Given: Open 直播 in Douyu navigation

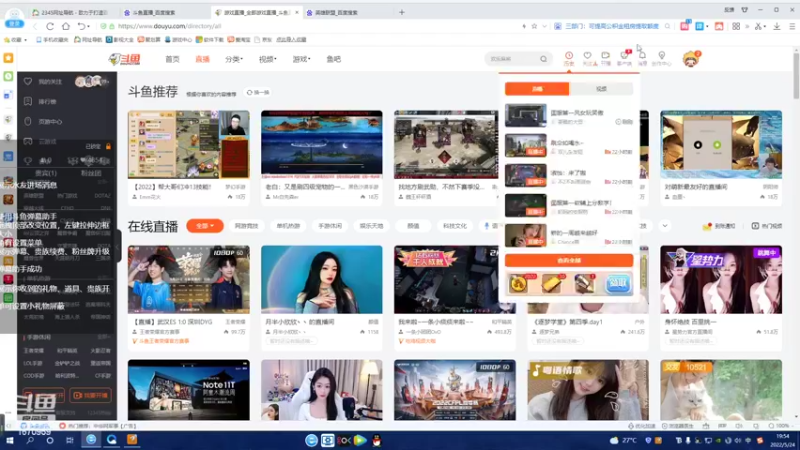Looking at the screenshot, I should pyautogui.click(x=203, y=59).
